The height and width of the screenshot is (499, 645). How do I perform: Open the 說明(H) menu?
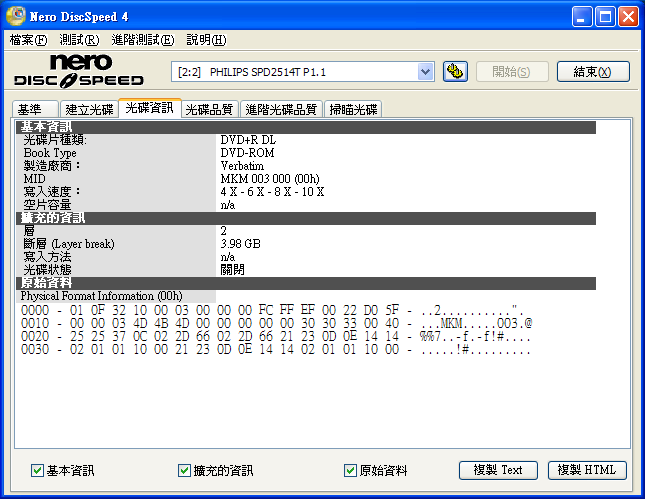[206, 40]
